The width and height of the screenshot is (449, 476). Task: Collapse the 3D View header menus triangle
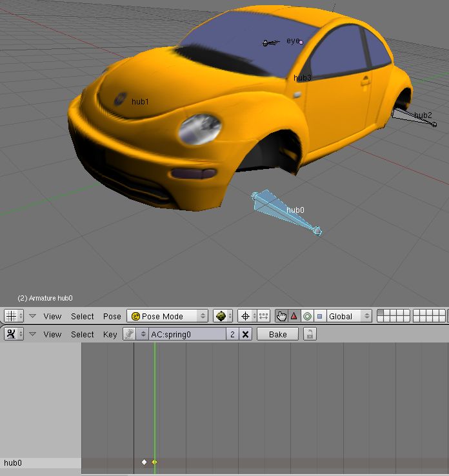(x=32, y=316)
